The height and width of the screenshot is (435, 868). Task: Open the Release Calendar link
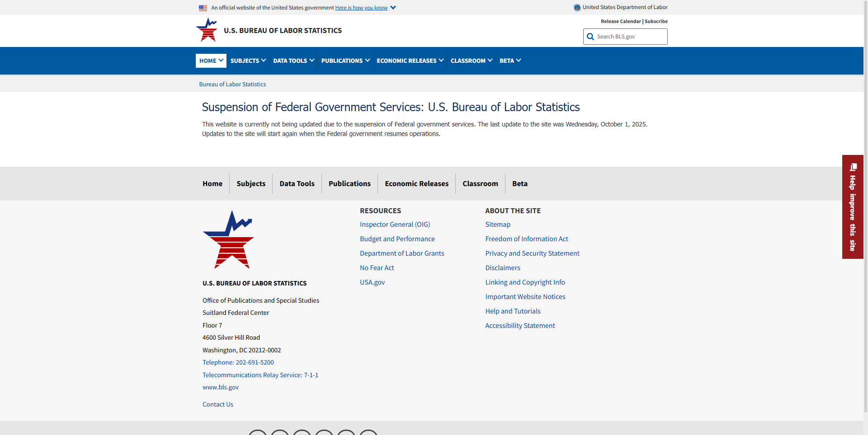pos(621,21)
